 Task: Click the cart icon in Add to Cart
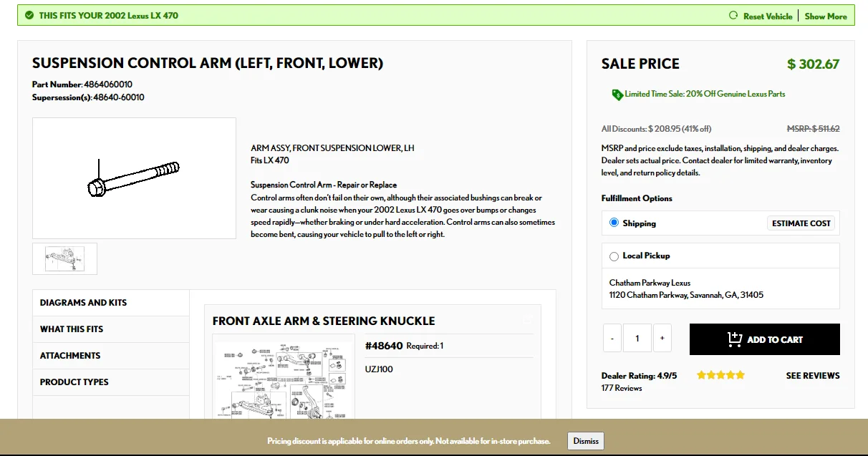[734, 339]
